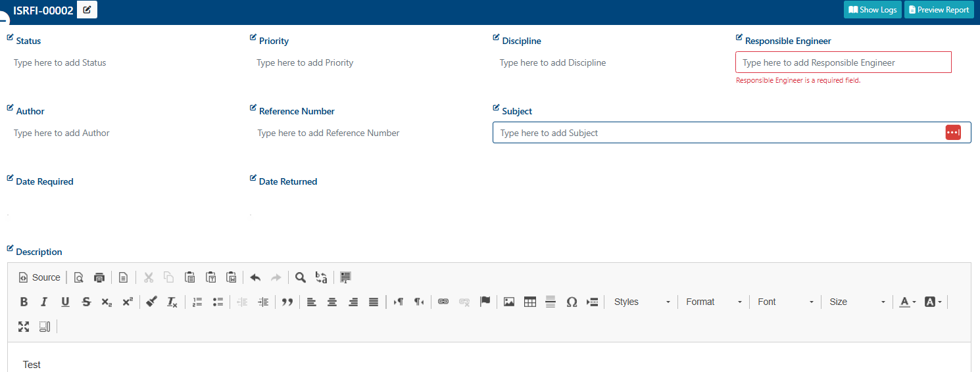Click the Copy Formatting paintbrush icon

(151, 302)
